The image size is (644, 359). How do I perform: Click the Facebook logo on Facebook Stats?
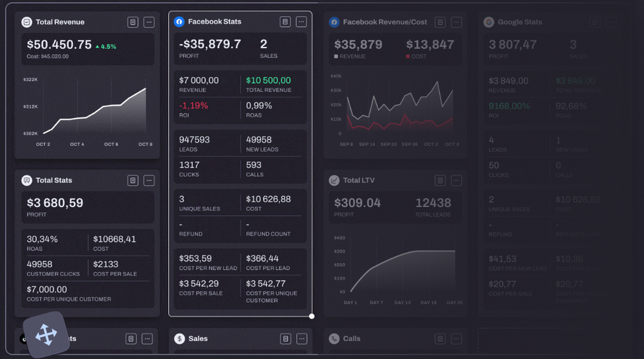179,22
